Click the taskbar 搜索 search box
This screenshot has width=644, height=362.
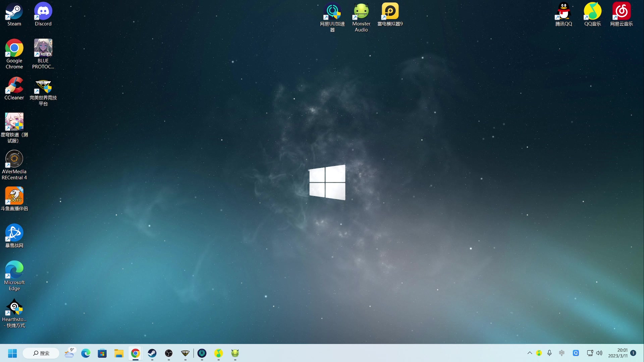41,353
